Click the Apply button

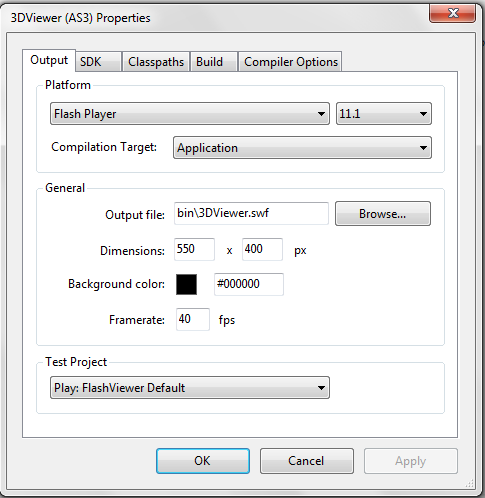411,461
